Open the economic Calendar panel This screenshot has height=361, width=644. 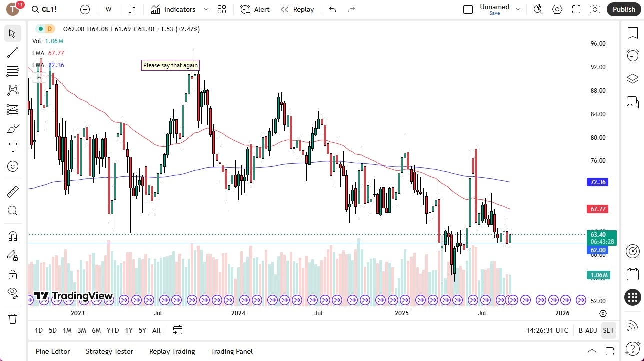pos(632,274)
